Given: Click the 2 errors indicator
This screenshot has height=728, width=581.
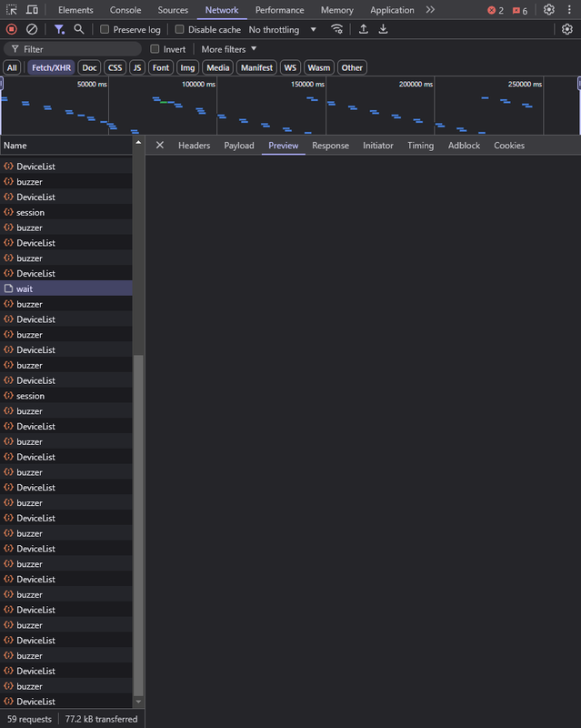Looking at the screenshot, I should coord(496,10).
